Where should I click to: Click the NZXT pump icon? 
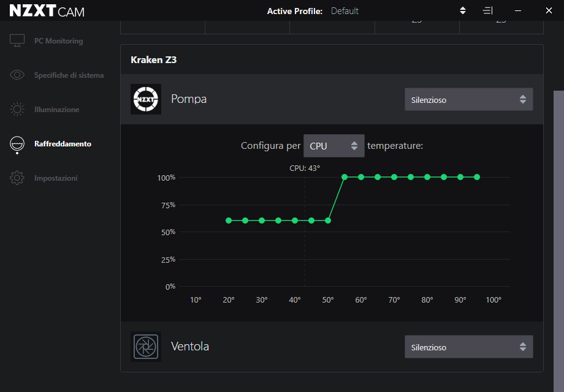146,99
